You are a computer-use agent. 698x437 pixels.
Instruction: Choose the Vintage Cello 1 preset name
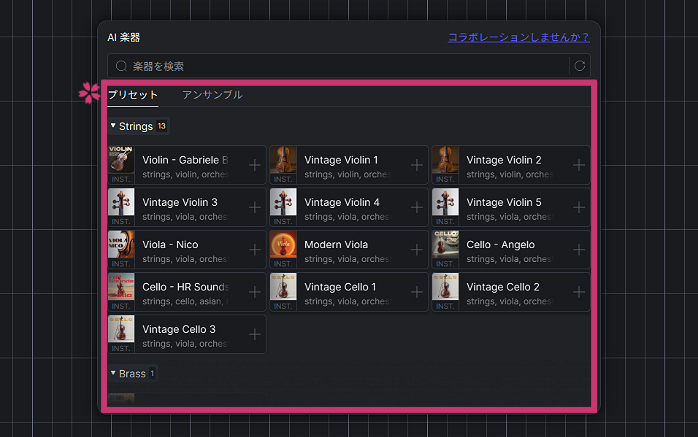(x=341, y=287)
